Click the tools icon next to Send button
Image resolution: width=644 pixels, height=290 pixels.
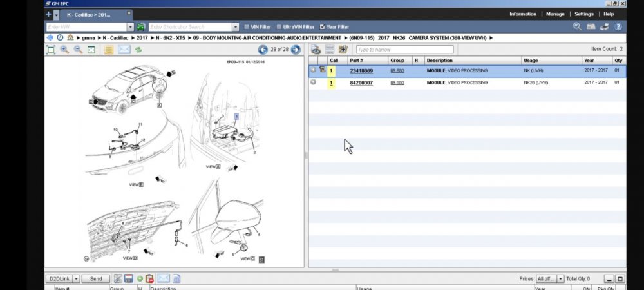(117, 278)
